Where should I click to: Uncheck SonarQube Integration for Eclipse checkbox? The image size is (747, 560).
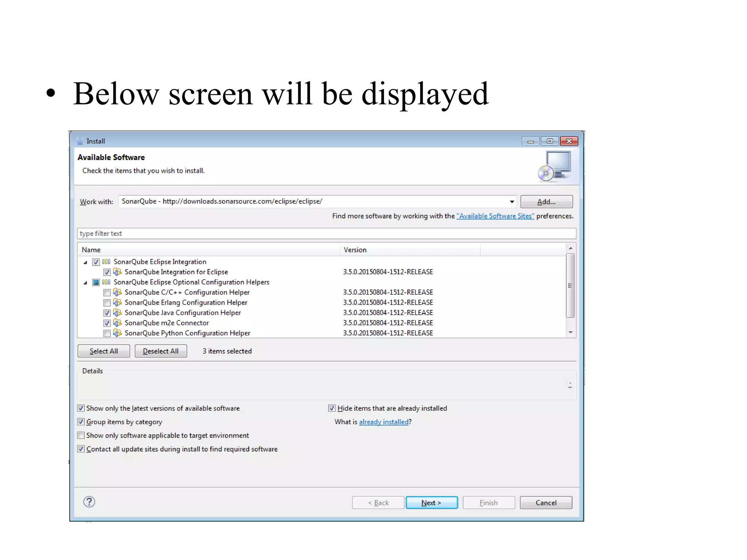pos(107,272)
